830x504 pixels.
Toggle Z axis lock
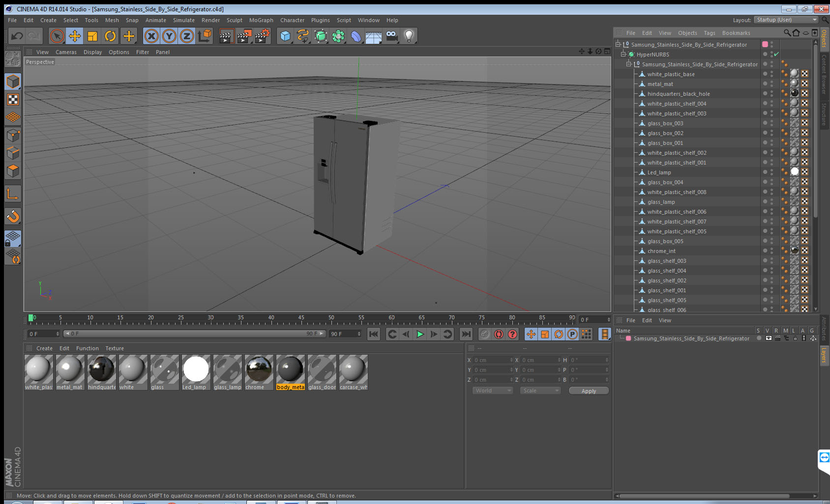pos(187,36)
